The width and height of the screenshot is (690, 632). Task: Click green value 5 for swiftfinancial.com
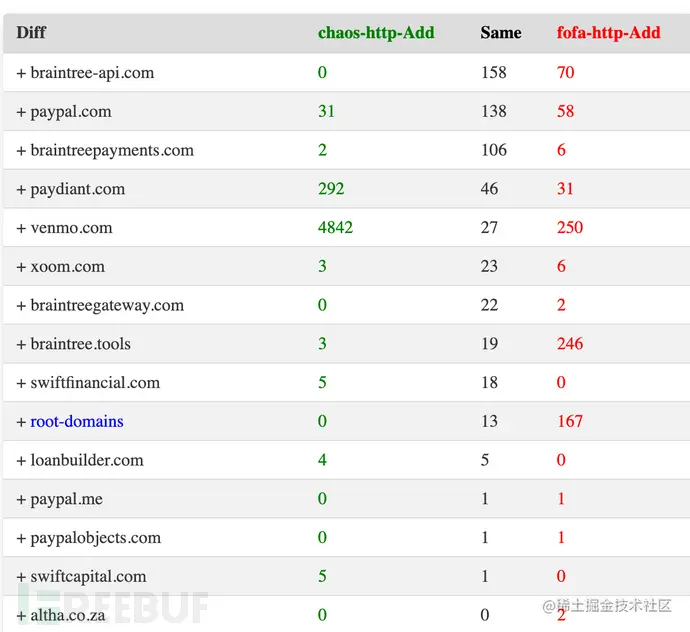tap(323, 382)
